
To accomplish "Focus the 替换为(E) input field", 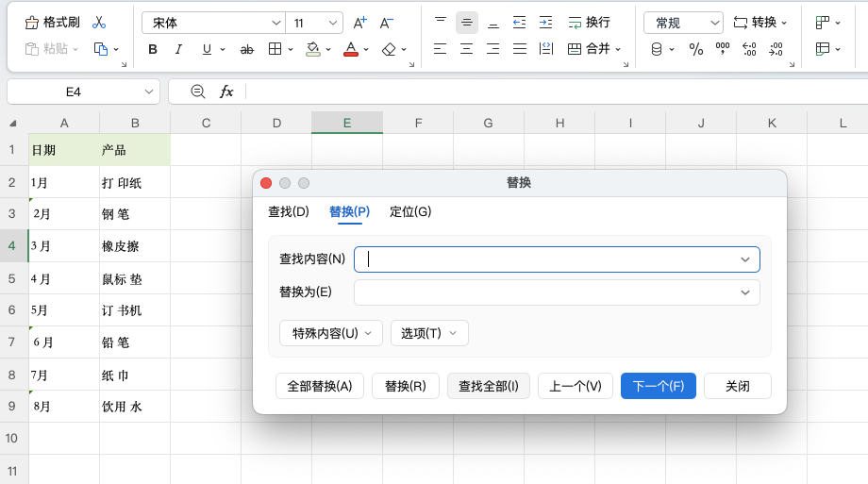I will click(557, 292).
